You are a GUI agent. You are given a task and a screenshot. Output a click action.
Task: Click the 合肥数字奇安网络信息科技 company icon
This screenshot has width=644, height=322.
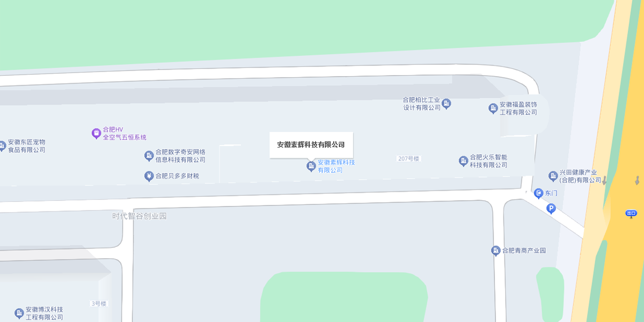point(149,156)
